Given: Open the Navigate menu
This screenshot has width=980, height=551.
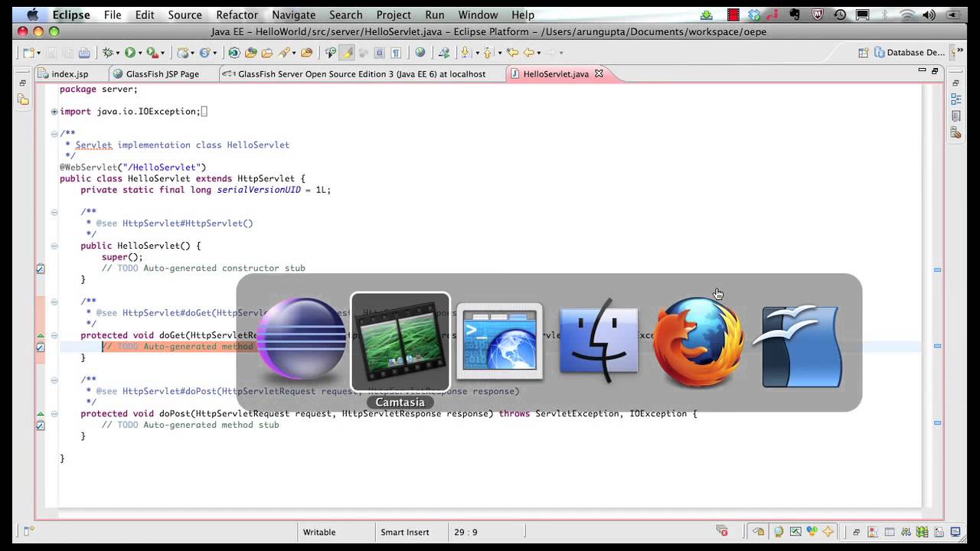Looking at the screenshot, I should tap(293, 15).
